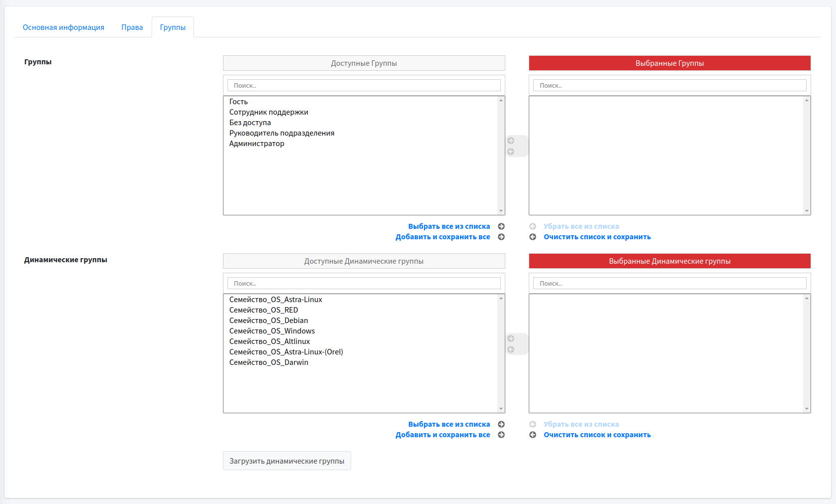
Task: Focus search field under Выбранные Динамические группы
Action: click(669, 284)
